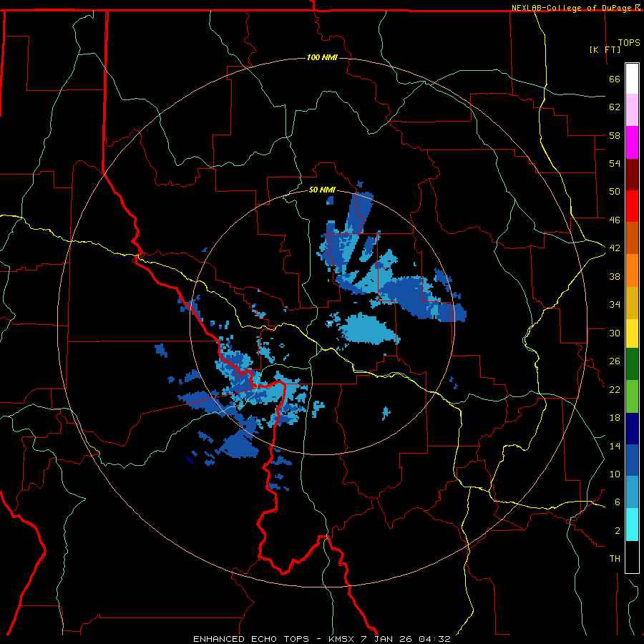The height and width of the screenshot is (644, 644).
Task: Click the TH threshold legend label
Action: 615,559
